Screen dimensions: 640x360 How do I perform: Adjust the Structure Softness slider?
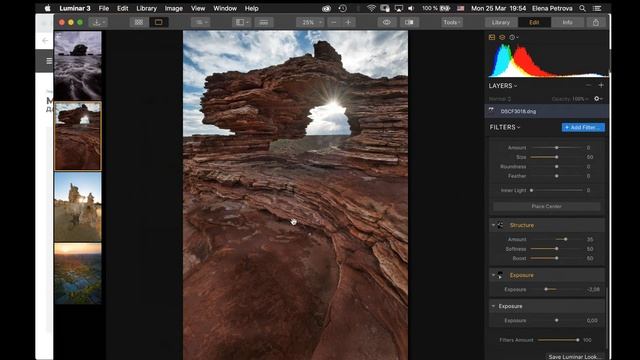[x=557, y=249]
